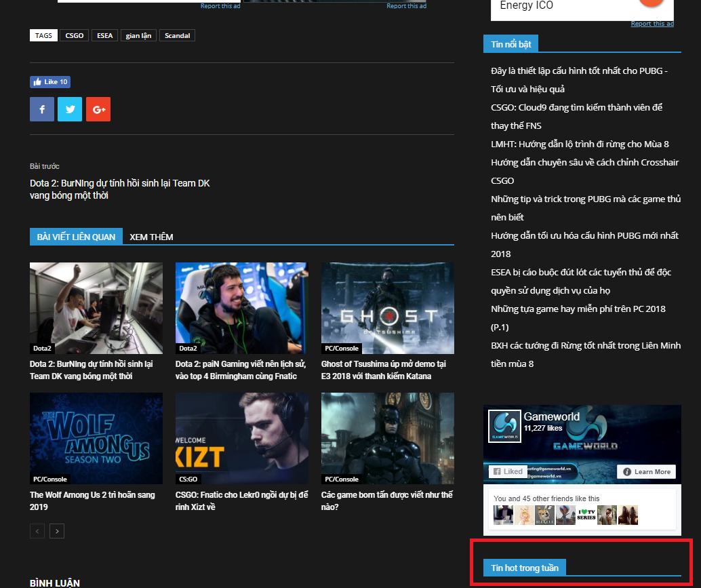The width and height of the screenshot is (701, 588).
Task: Open PUBG optimization 2018 article link
Action: tap(585, 245)
